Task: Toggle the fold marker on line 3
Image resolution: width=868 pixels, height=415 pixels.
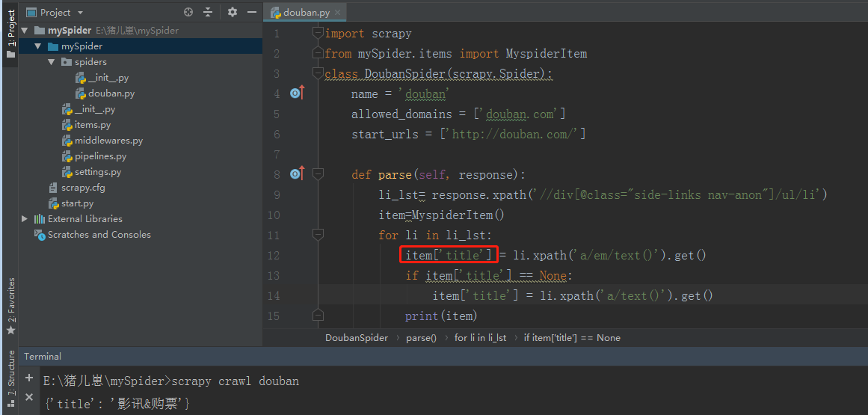Action: click(318, 73)
